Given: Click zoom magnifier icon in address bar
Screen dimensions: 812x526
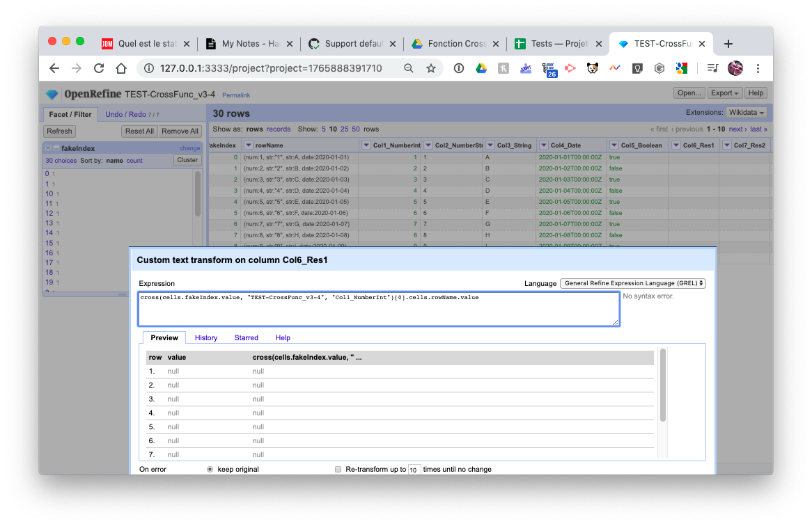Looking at the screenshot, I should point(409,68).
